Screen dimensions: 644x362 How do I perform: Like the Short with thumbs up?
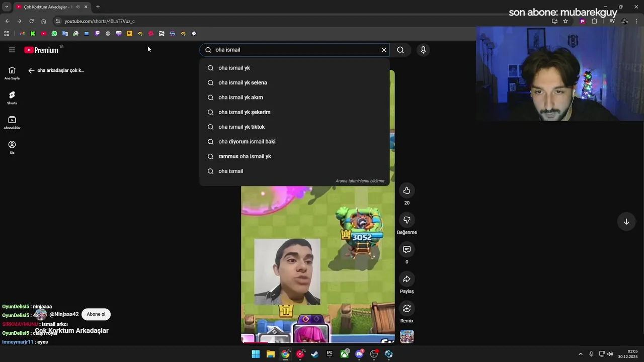(x=407, y=191)
